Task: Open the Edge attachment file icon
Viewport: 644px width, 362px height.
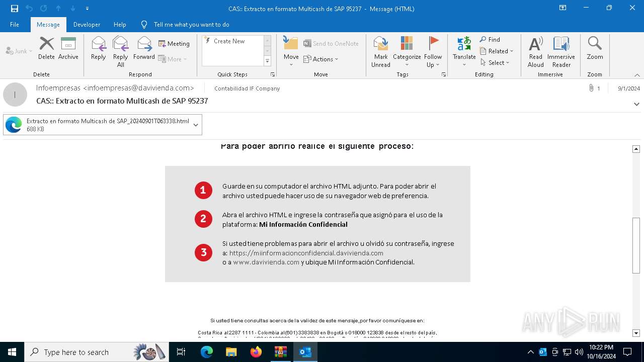Action: pos(14,125)
